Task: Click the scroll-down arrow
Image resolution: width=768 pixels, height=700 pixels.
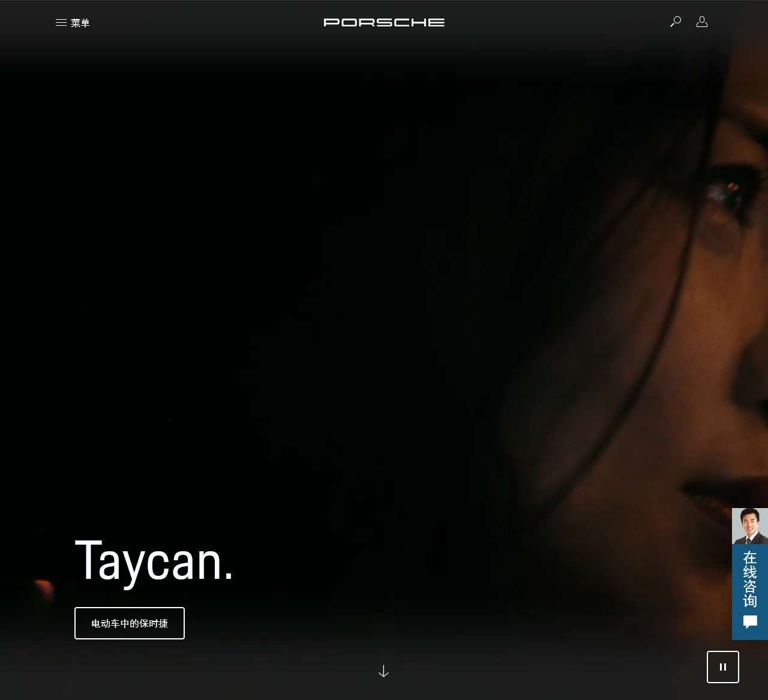Action: [x=384, y=671]
